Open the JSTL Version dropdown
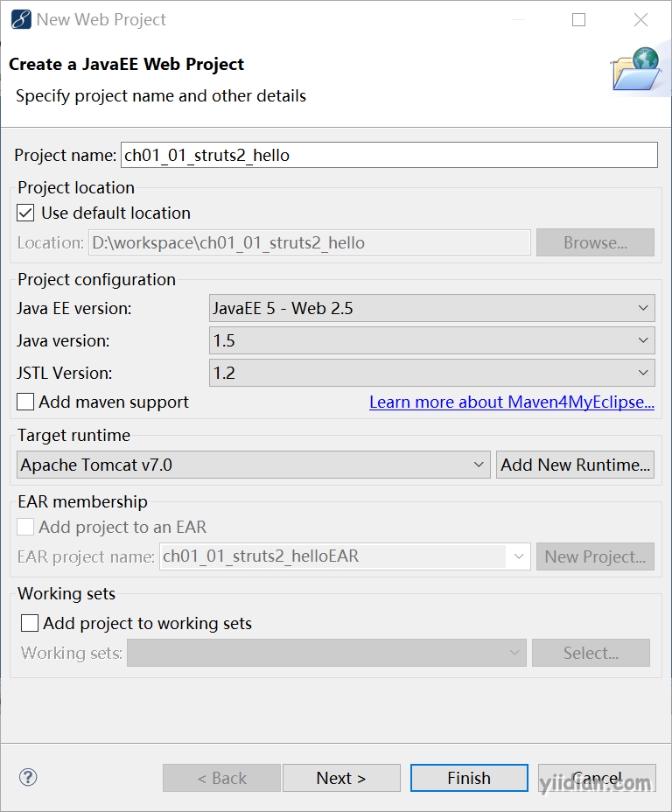The width and height of the screenshot is (672, 812). pyautogui.click(x=431, y=373)
